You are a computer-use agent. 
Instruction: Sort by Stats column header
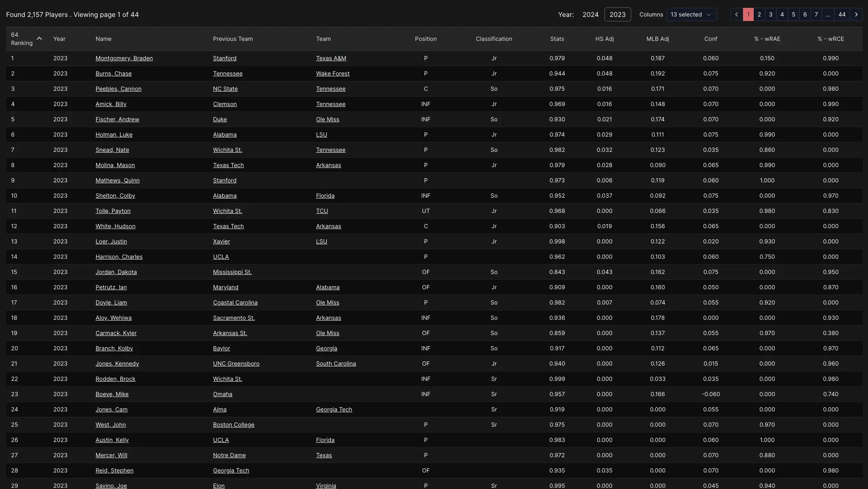557,39
